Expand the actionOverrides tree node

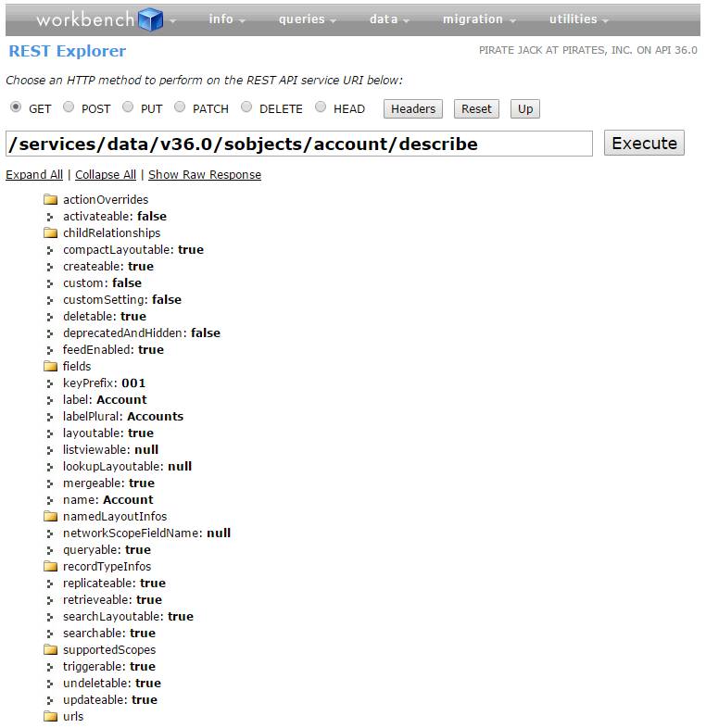click(106, 200)
